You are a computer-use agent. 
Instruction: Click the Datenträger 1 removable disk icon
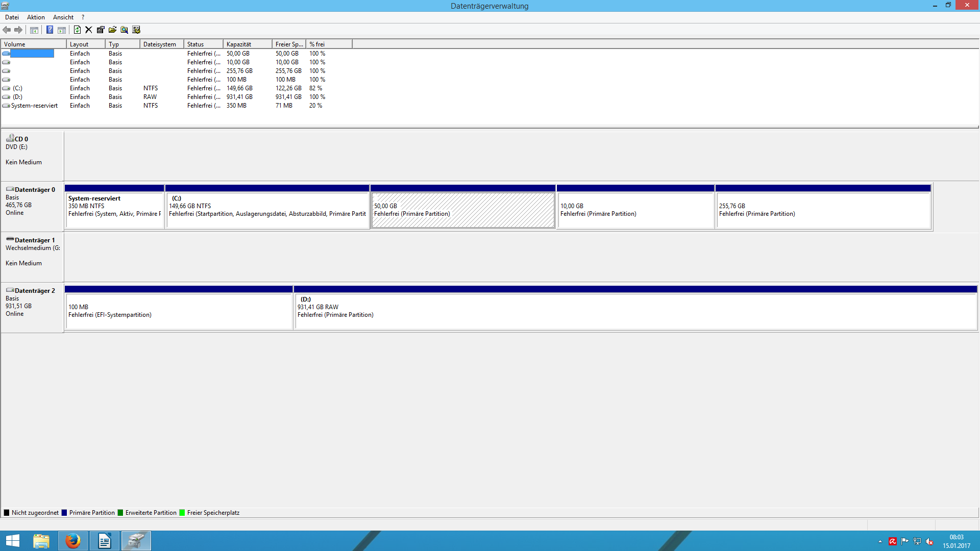(x=10, y=239)
